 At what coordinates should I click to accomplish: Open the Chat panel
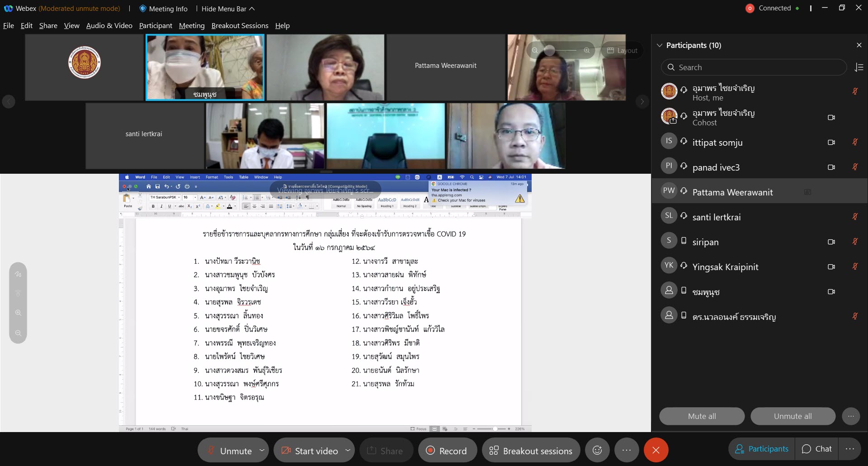816,449
